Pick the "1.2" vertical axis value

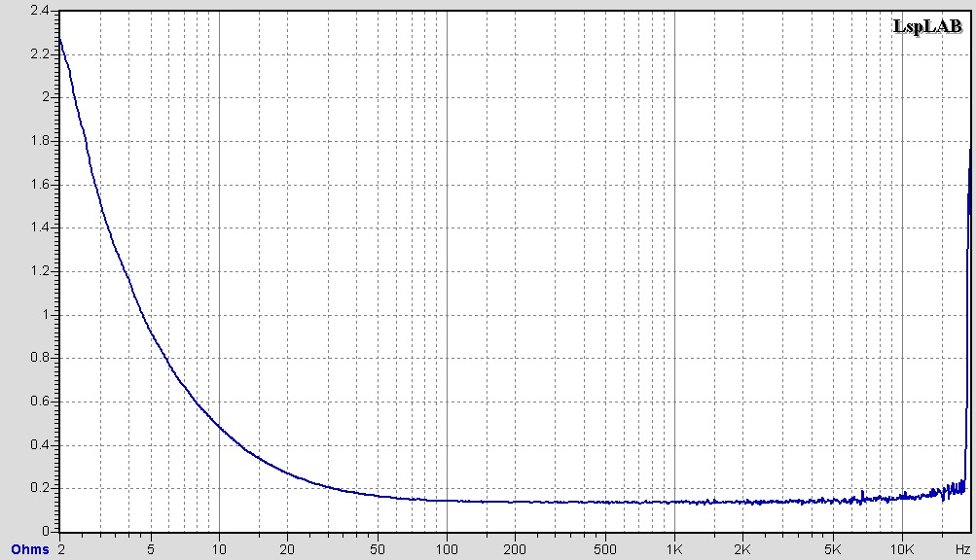(x=40, y=270)
